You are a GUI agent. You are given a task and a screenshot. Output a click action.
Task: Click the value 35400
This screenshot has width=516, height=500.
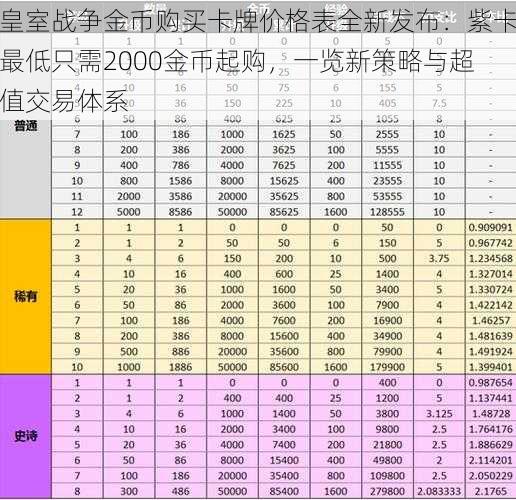(x=284, y=475)
